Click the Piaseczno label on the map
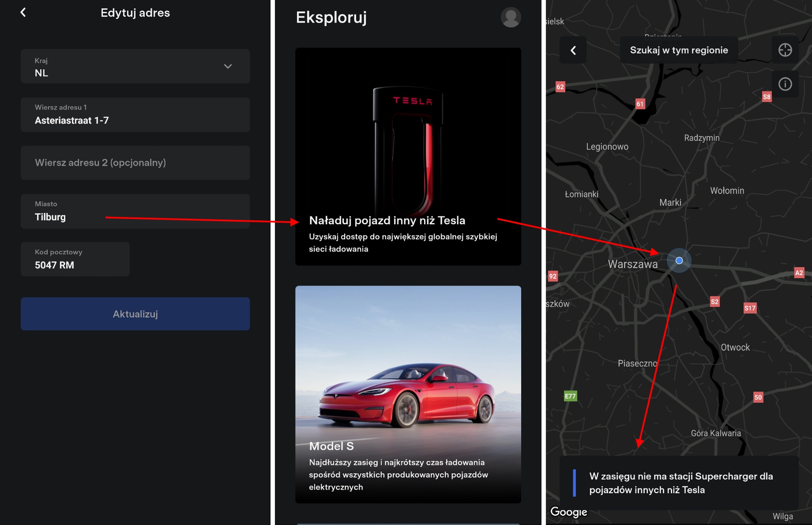Screen dimensions: 812x525 [x=637, y=363]
